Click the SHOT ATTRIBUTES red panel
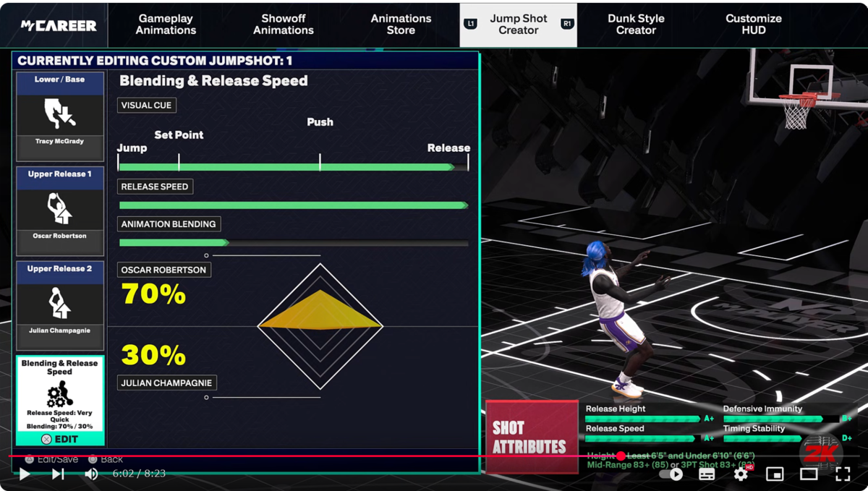The height and width of the screenshot is (491, 868). (x=532, y=437)
